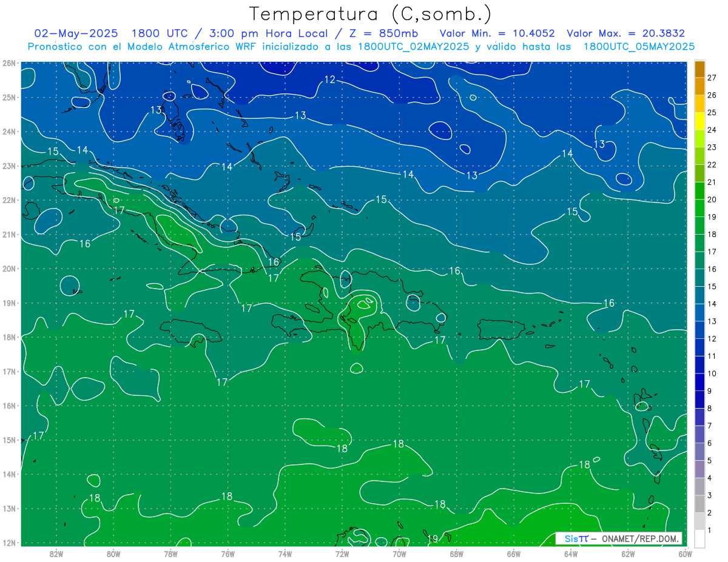Click the "26N" latitude axis label
The width and height of the screenshot is (728, 562).
click(x=9, y=63)
